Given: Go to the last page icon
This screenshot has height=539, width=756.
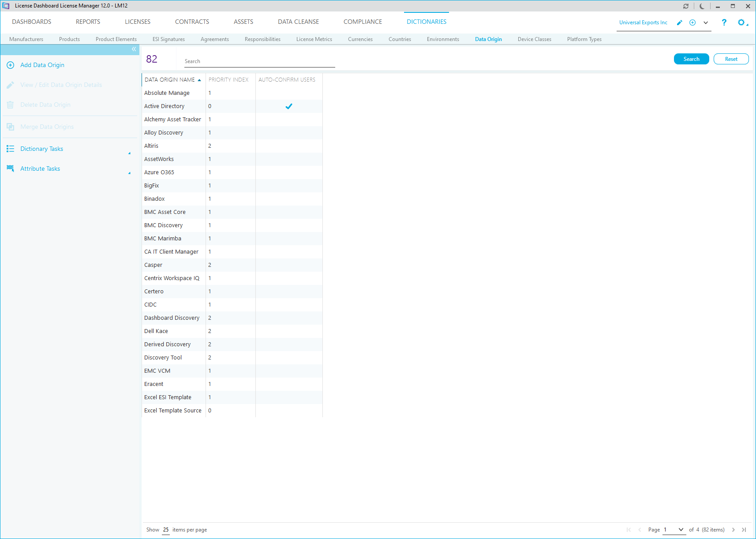Looking at the screenshot, I should 744,530.
